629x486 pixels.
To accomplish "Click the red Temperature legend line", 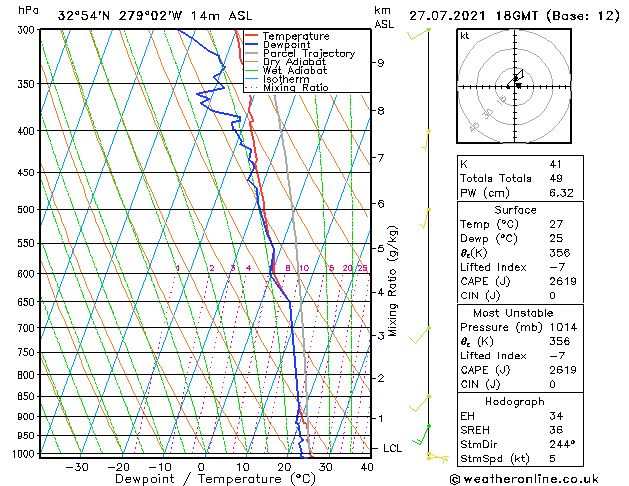I will [x=251, y=36].
